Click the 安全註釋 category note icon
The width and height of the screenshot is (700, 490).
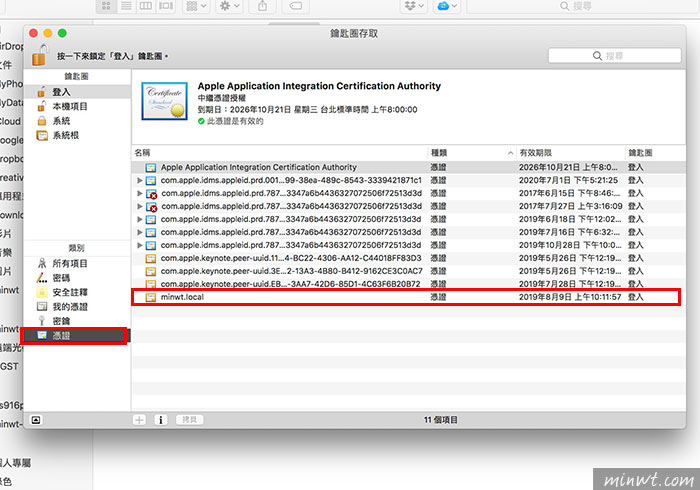[x=42, y=292]
